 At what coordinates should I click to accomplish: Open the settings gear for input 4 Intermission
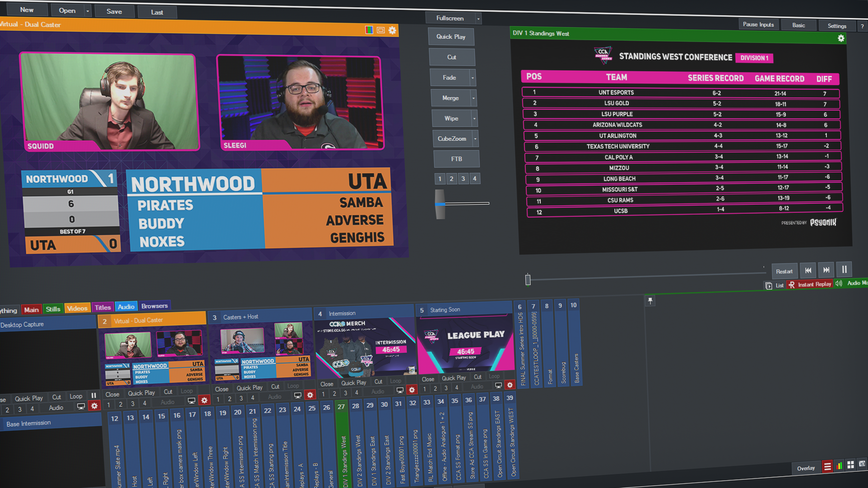click(411, 389)
